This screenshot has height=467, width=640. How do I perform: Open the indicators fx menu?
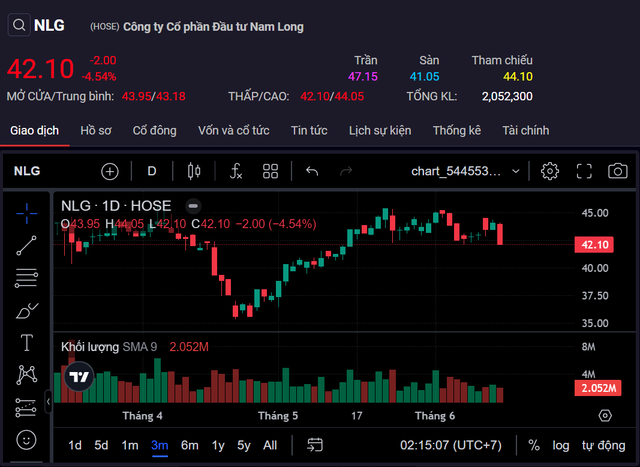(236, 171)
